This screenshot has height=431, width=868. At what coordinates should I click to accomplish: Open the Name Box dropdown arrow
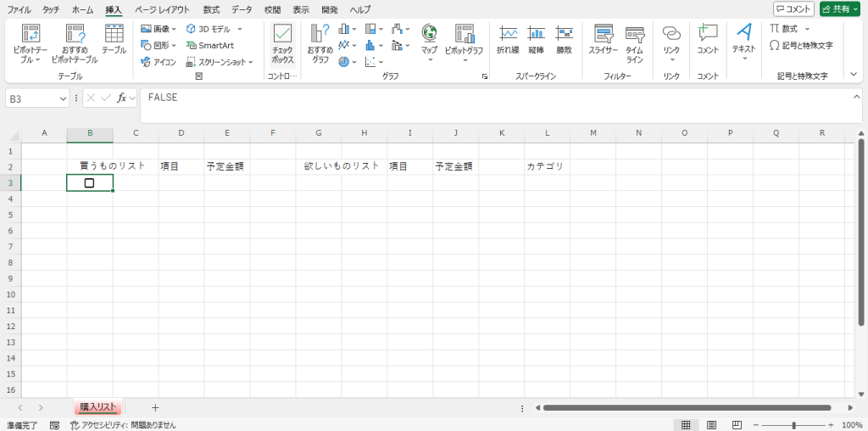tap(63, 98)
